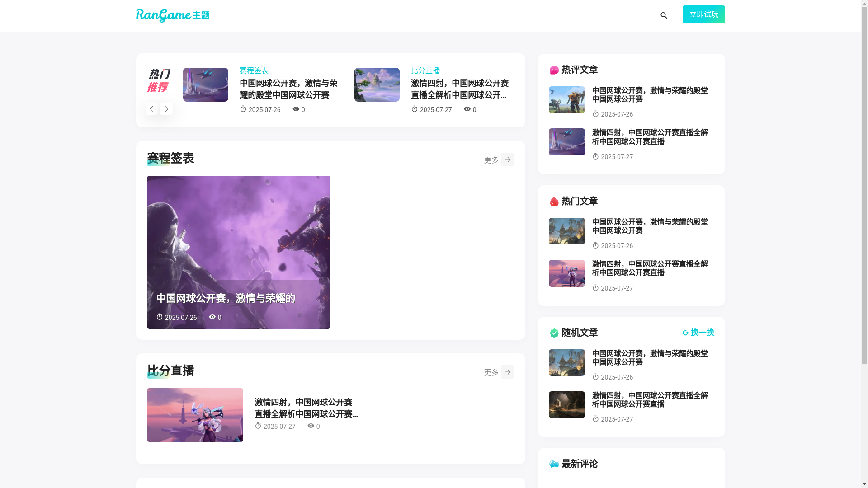Show next hot recommendation slide
The image size is (868, 488).
pyautogui.click(x=166, y=108)
